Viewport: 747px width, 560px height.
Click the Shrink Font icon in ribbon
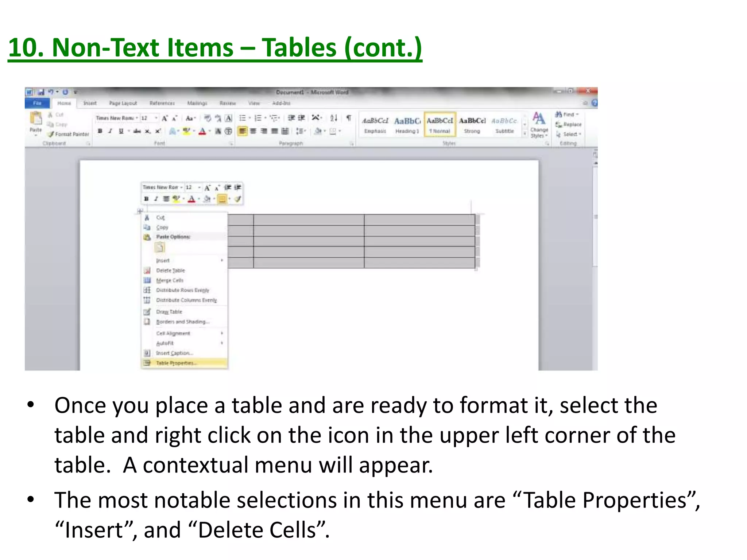[x=175, y=118]
